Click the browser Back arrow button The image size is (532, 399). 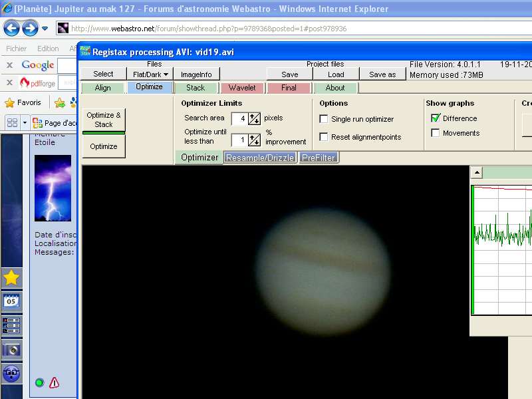tap(11, 29)
